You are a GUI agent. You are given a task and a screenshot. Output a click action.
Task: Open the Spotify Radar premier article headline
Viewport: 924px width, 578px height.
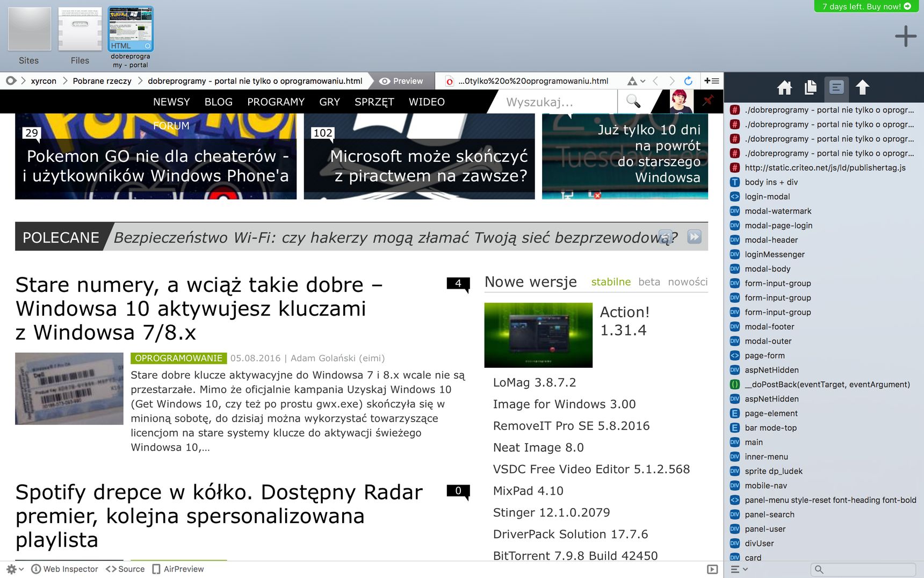[219, 516]
